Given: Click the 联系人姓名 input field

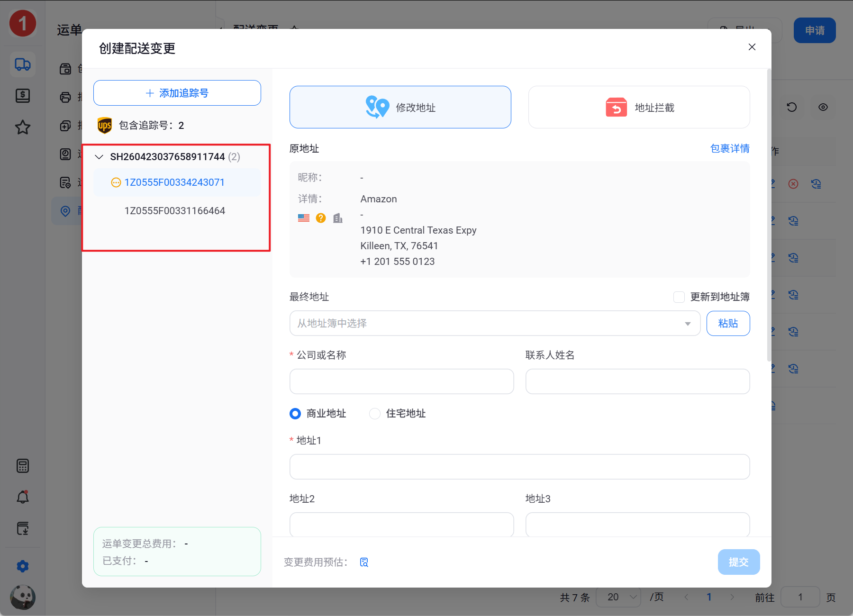Looking at the screenshot, I should [x=638, y=381].
